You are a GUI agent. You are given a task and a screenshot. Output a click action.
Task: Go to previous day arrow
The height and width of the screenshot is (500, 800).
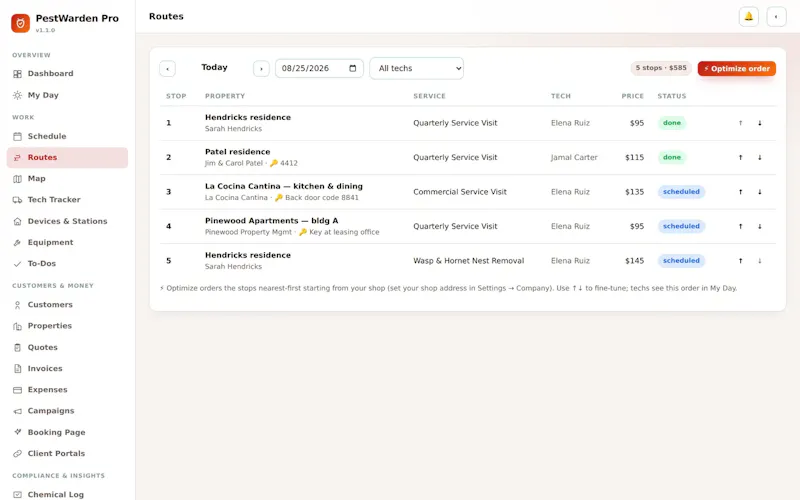[x=167, y=69]
